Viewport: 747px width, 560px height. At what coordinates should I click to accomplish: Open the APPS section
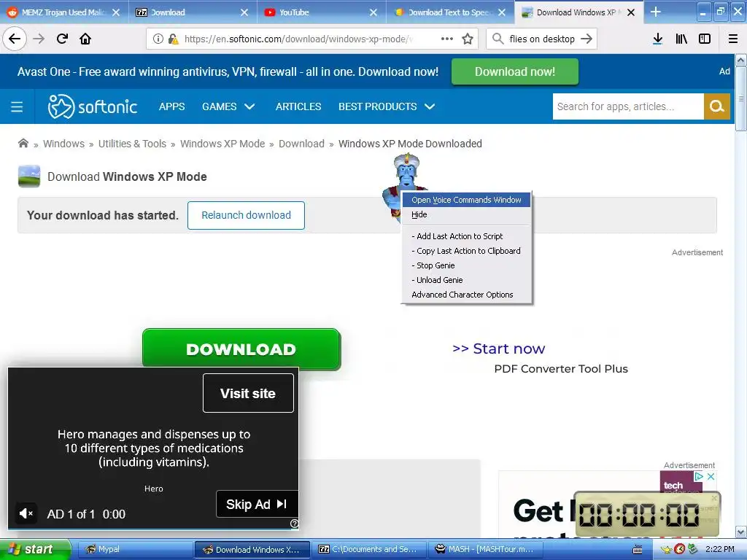click(x=172, y=106)
